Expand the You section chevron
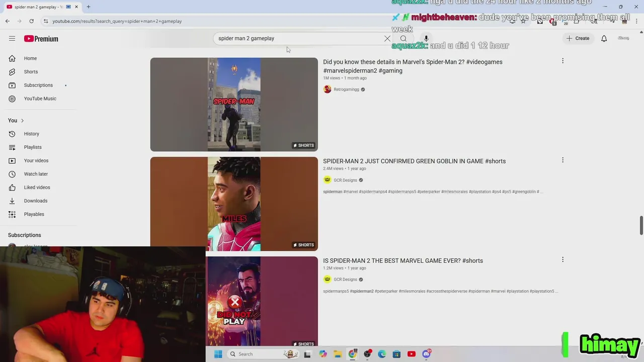This screenshot has height=362, width=644. 22,121
